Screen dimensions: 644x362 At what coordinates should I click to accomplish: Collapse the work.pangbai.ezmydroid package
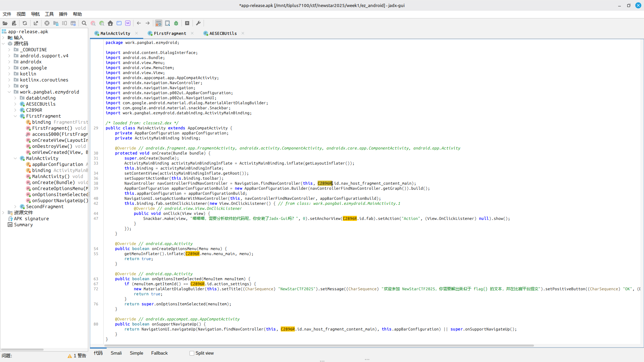click(x=9, y=92)
